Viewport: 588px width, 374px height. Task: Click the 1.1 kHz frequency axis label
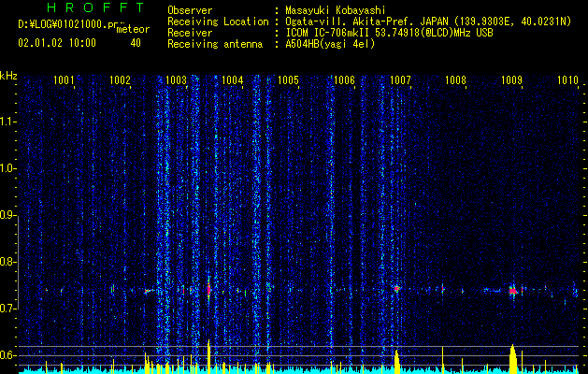(7, 122)
